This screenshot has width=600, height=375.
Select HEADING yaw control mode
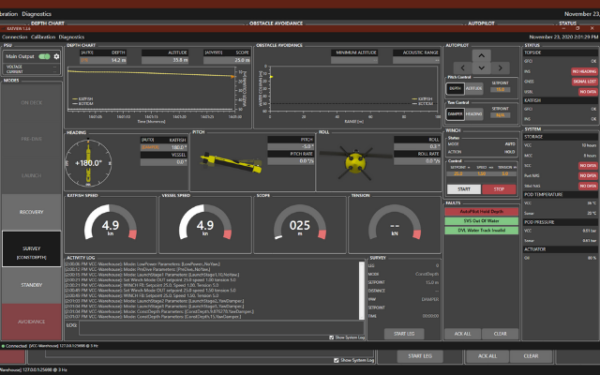(474, 114)
